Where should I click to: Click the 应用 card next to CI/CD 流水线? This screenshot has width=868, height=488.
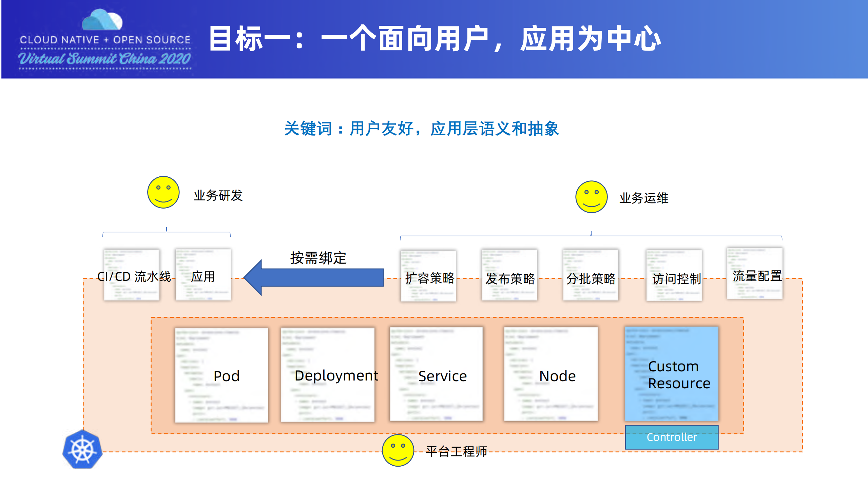tap(203, 275)
